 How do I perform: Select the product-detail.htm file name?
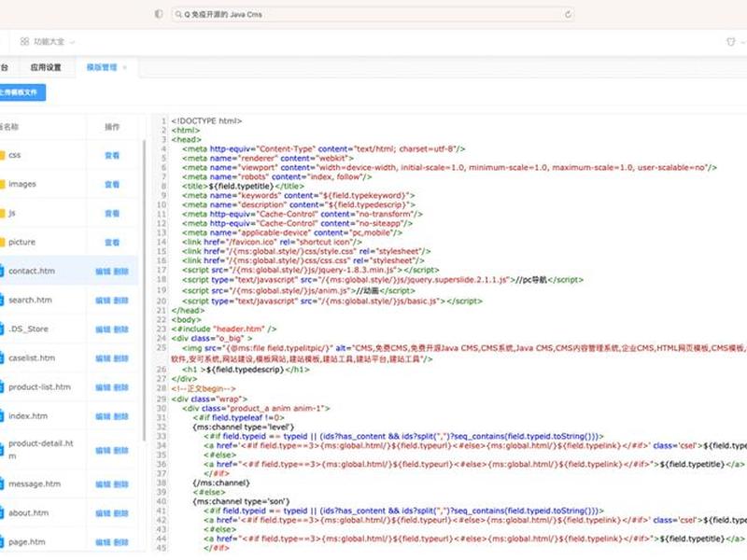coord(41,450)
